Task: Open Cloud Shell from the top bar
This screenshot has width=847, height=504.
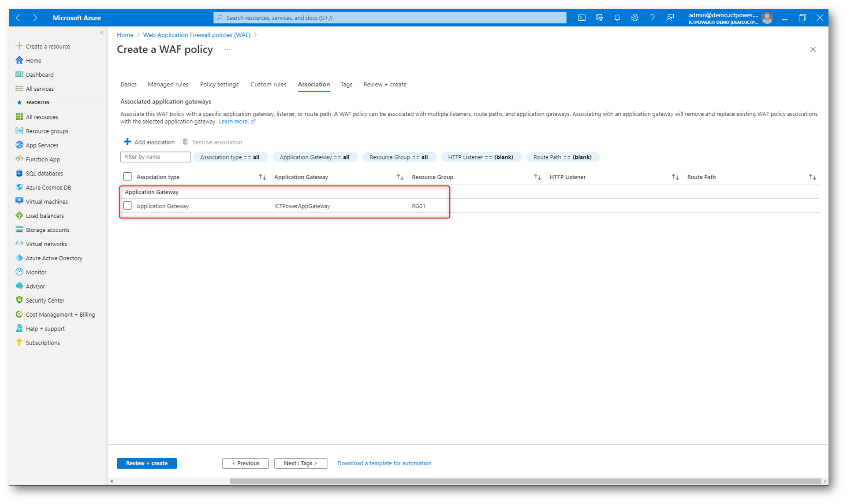Action: 582,18
